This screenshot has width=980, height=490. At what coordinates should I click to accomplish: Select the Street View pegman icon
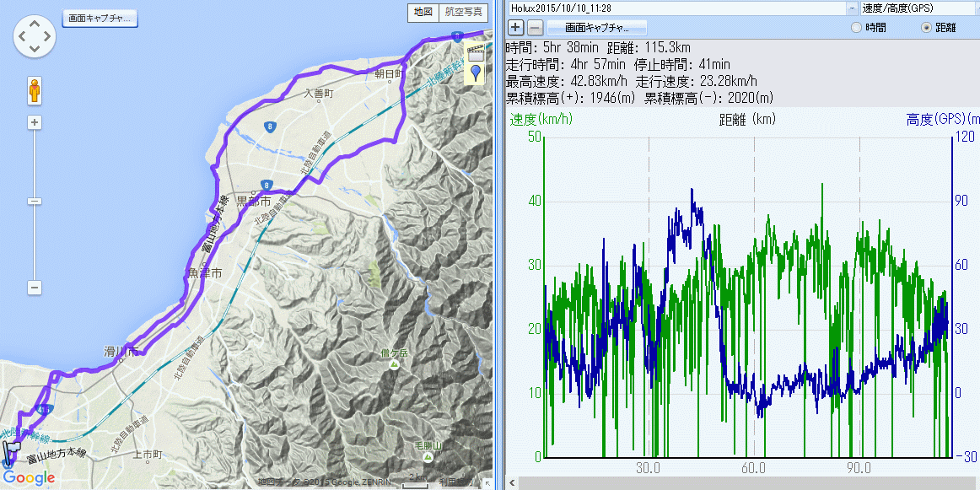(x=35, y=90)
